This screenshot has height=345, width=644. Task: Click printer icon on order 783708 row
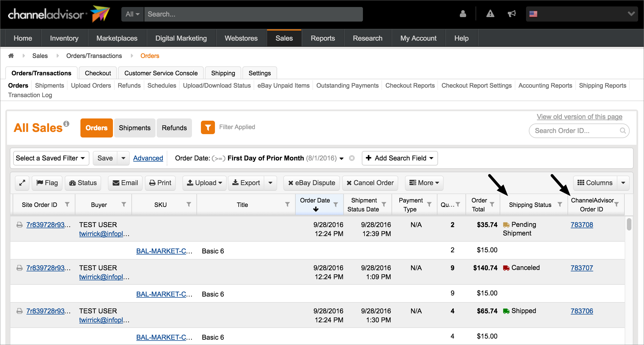pyautogui.click(x=19, y=225)
